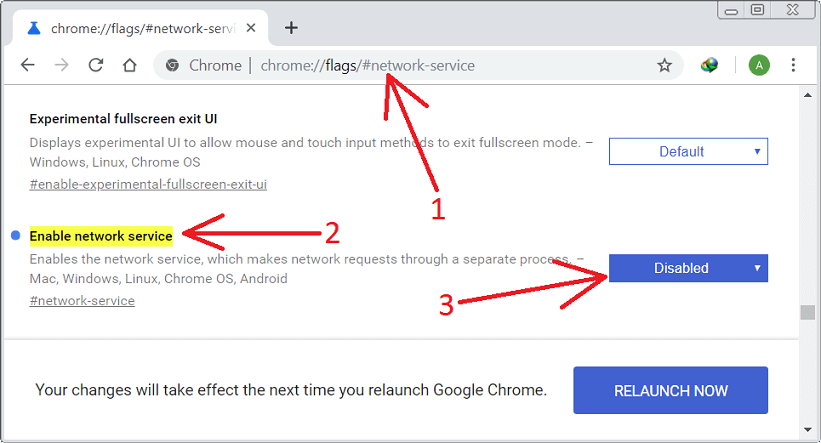Bookmark this page with the star
Screen dimensions: 821x443
[664, 65]
